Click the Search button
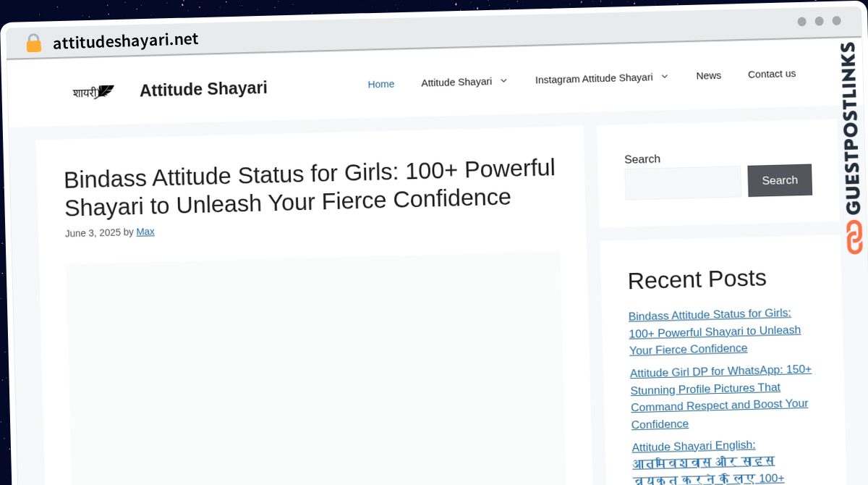 (x=780, y=180)
